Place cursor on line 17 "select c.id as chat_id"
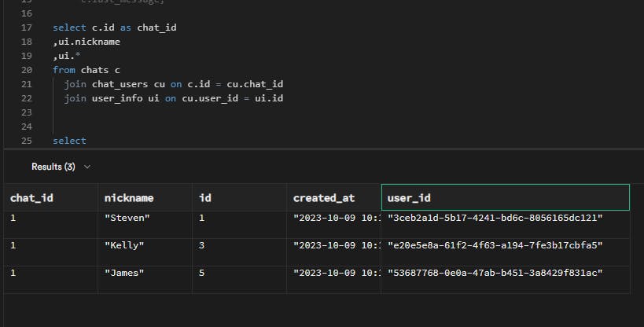Image resolution: width=644 pixels, height=327 pixels. pyautogui.click(x=114, y=28)
